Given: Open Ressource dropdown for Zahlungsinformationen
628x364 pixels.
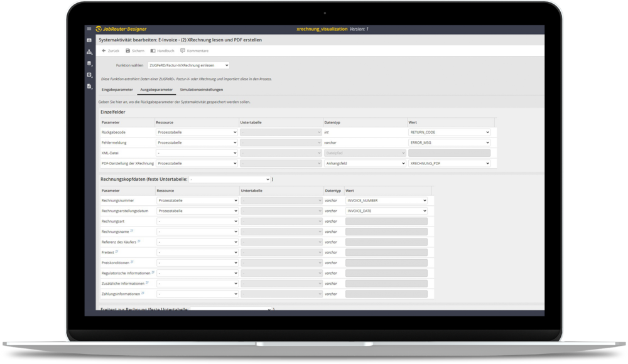Looking at the screenshot, I should point(197,294).
